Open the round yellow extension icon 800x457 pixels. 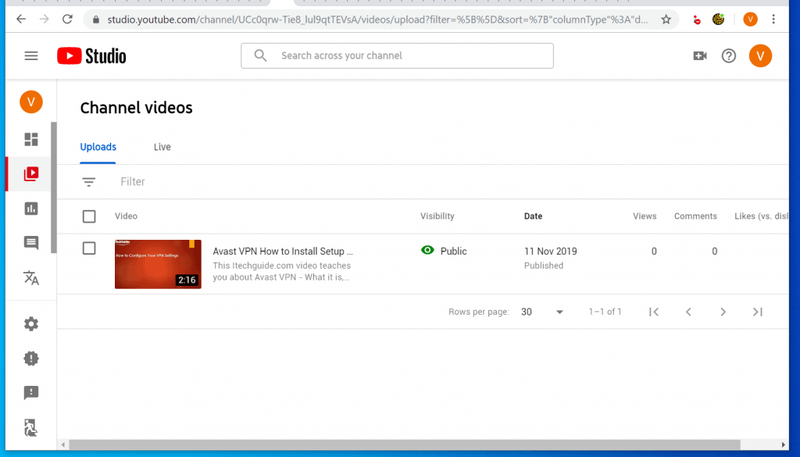718,19
